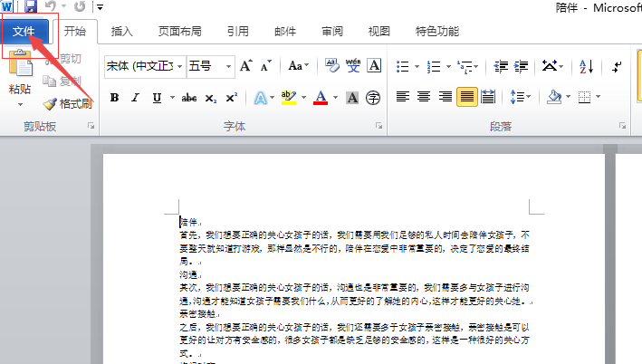Click the Multilevel List icon
The width and height of the screenshot is (642, 364).
click(465, 66)
